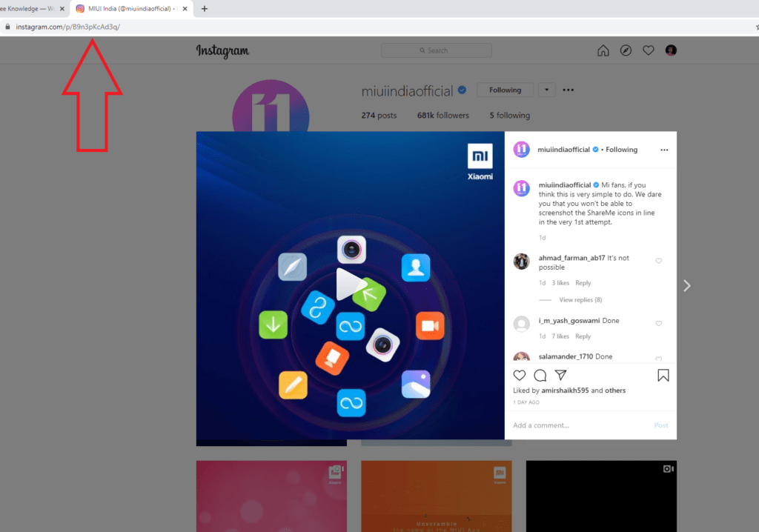
Task: Switch to the Knowledge browser tab
Action: (x=27, y=9)
